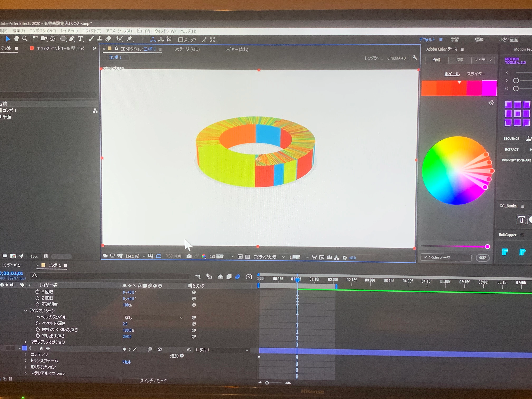Click the snapshot camera icon in viewer
Image resolution: width=532 pixels, height=399 pixels.
[x=189, y=256]
